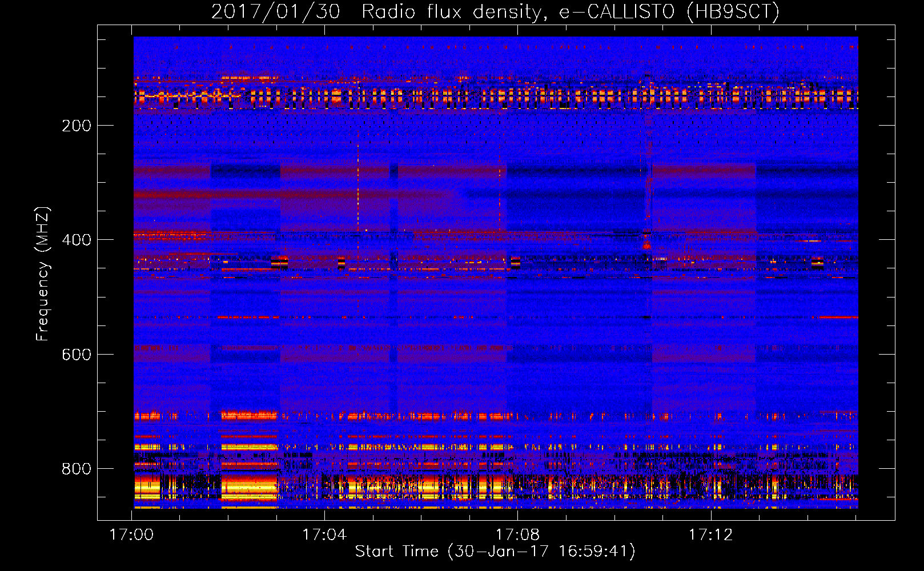Image resolution: width=924 pixels, height=571 pixels.
Task: Click the 17:04 time tick label
Action: 324,535
